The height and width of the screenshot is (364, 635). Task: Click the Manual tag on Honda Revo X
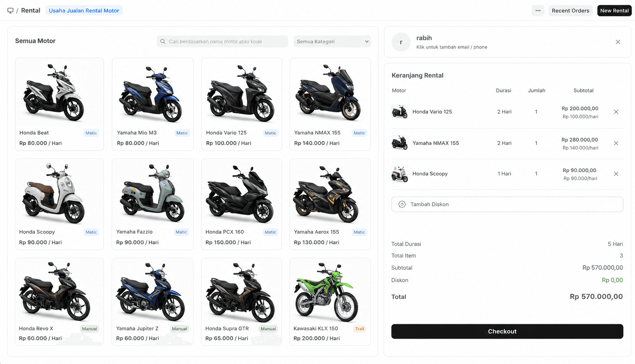pyautogui.click(x=89, y=329)
